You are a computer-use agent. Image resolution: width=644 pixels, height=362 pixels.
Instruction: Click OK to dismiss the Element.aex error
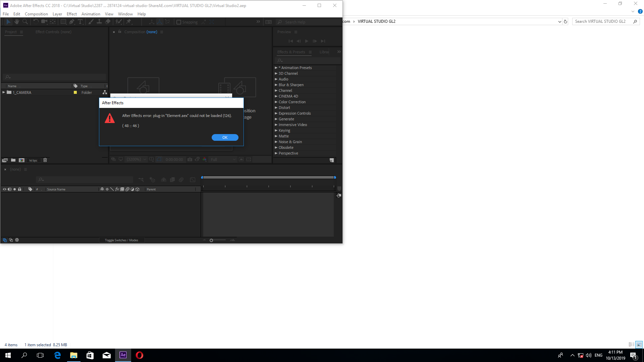click(x=225, y=137)
